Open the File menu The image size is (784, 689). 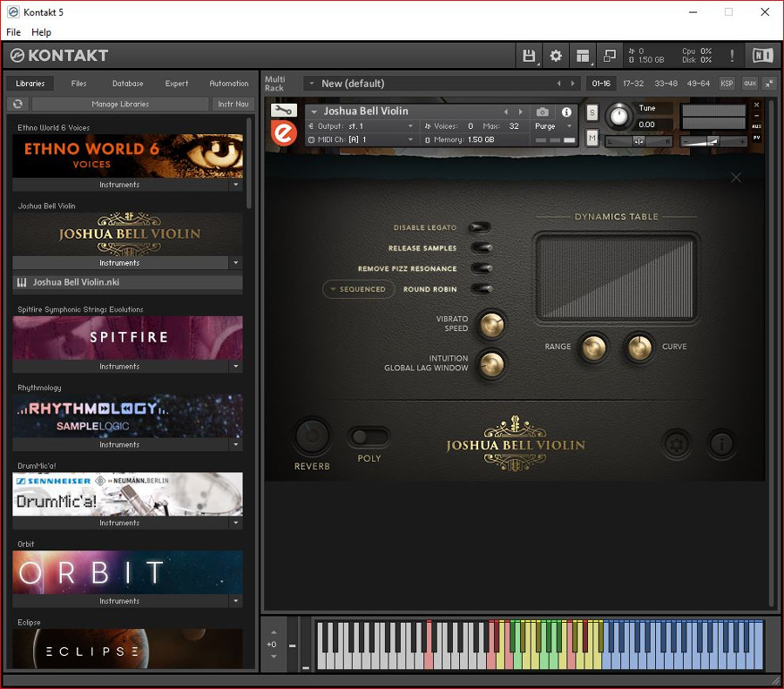13,32
